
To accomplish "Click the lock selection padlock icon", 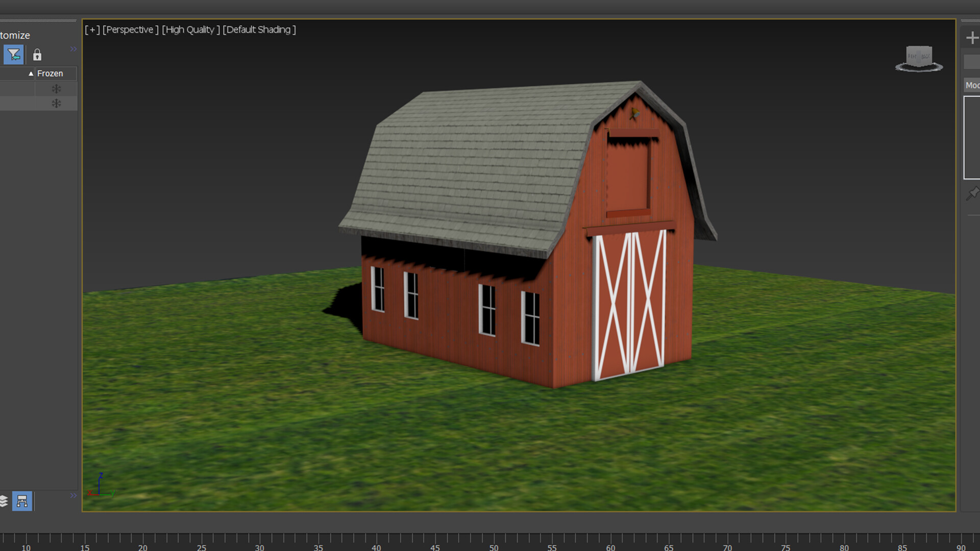I will coord(36,55).
